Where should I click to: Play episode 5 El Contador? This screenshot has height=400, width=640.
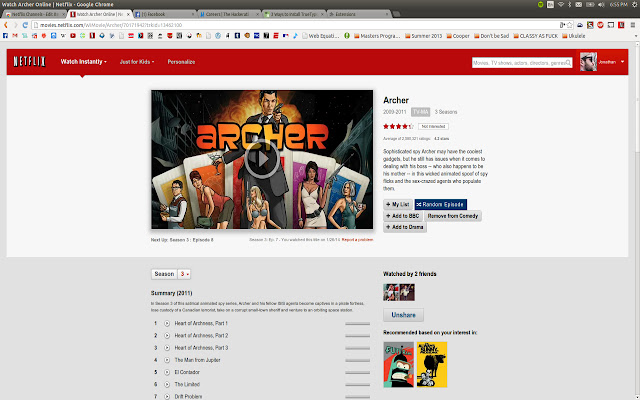(x=167, y=372)
